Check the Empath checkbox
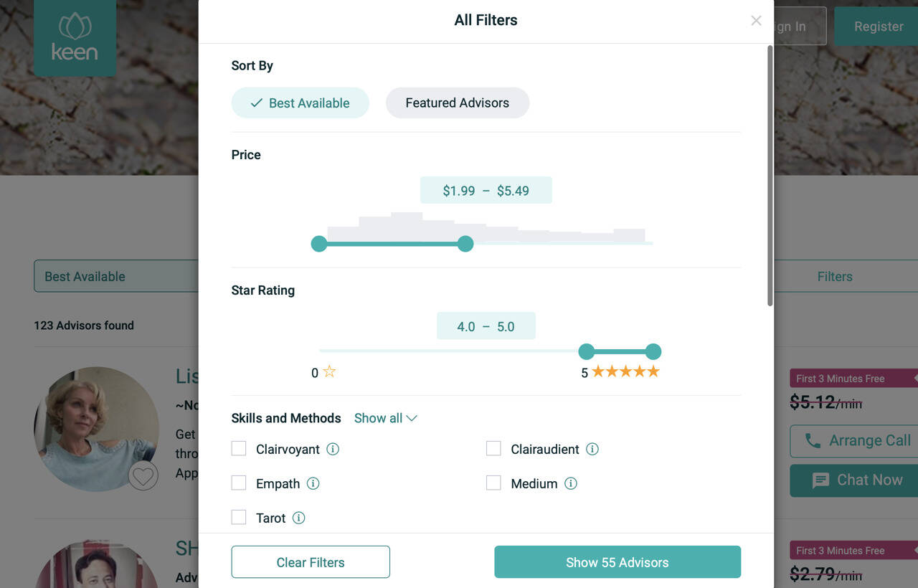This screenshot has height=588, width=918. click(239, 483)
